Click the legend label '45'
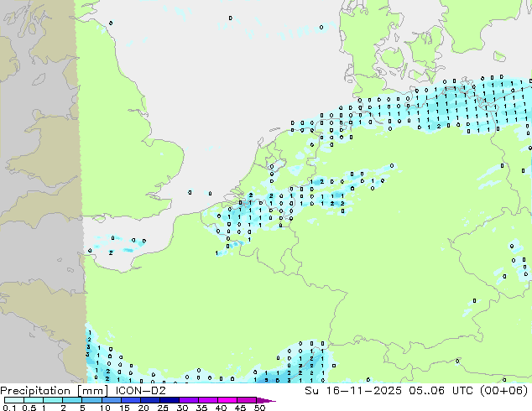Screen dimensions: 532x411 pyautogui.click(x=240, y=408)
